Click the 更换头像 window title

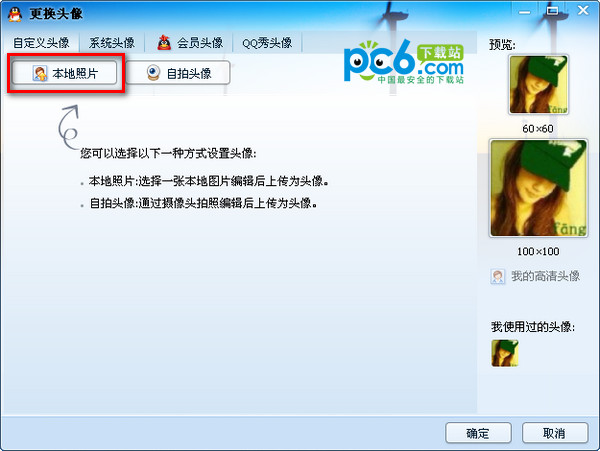[56, 14]
